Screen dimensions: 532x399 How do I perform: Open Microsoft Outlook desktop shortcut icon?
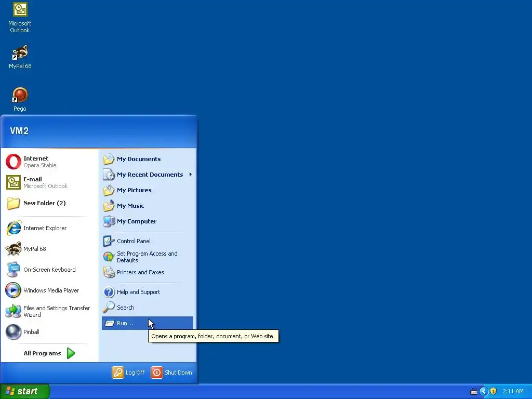coord(20,18)
